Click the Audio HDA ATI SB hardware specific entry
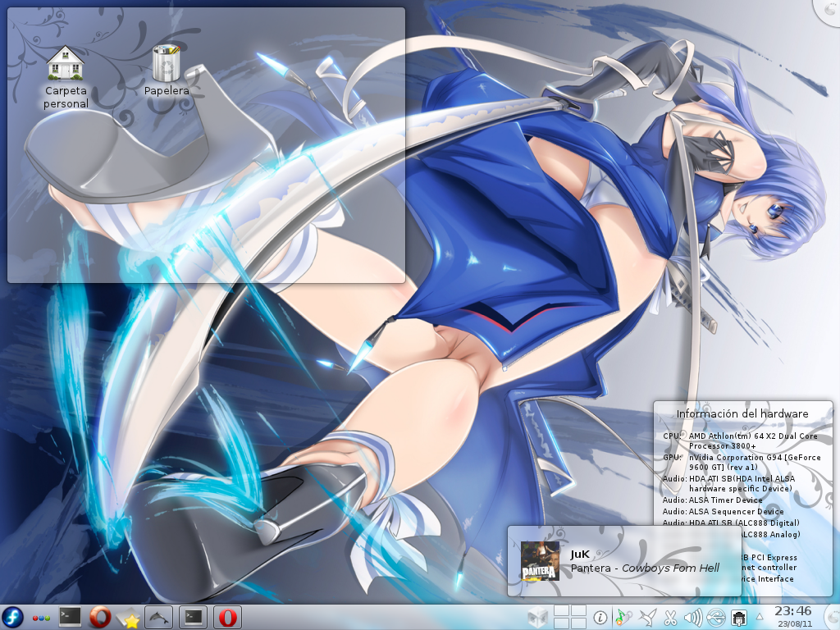Image resolution: width=840 pixels, height=630 pixels. click(728, 484)
